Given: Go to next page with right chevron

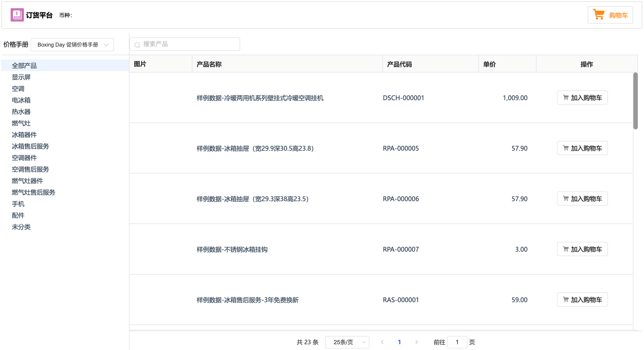Looking at the screenshot, I should coord(416,342).
